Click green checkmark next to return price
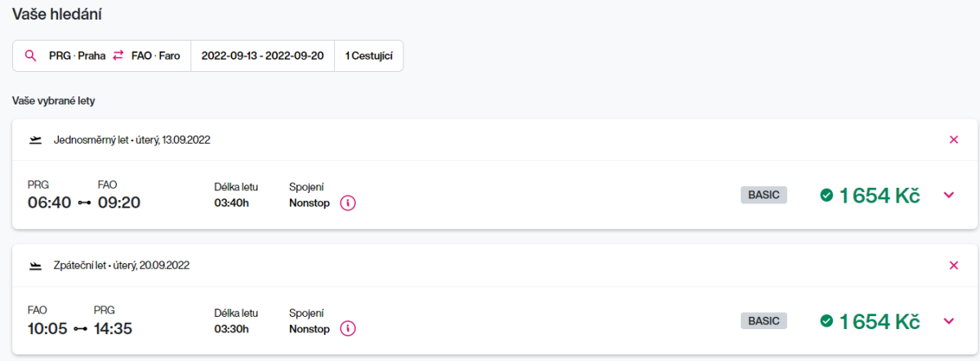980x361 pixels. 826,321
